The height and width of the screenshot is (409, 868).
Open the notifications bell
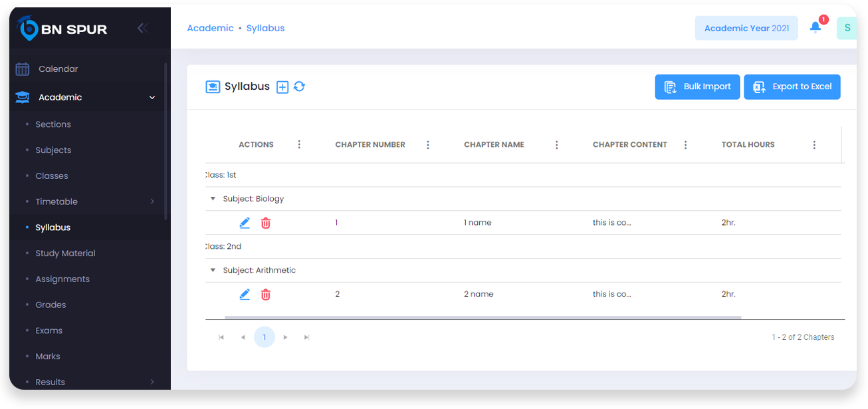pos(815,27)
